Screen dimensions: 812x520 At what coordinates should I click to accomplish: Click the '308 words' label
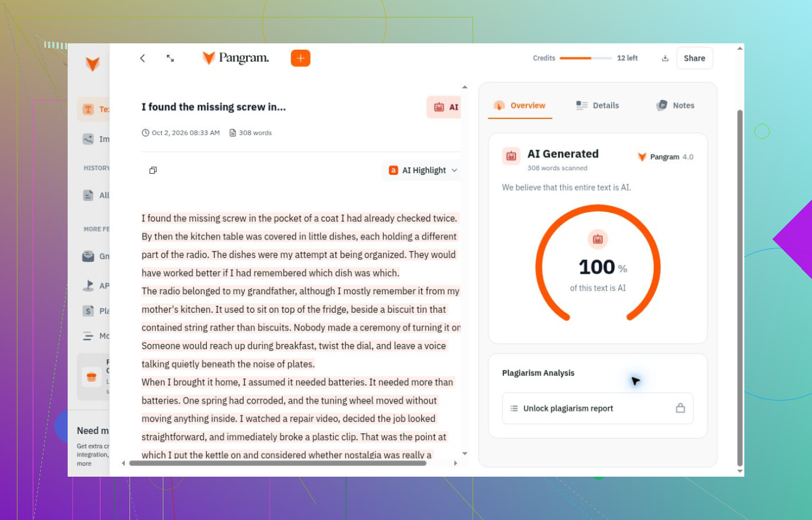(x=255, y=133)
